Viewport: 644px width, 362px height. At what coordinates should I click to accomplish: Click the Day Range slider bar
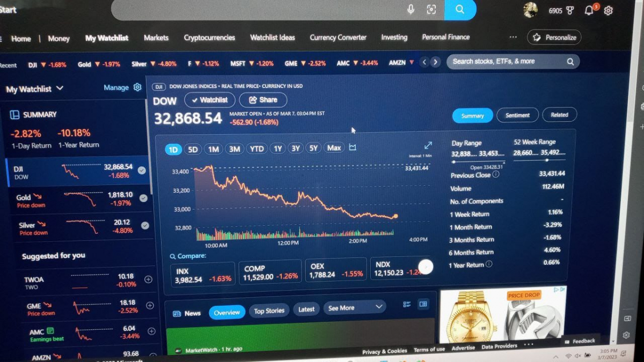(478, 161)
